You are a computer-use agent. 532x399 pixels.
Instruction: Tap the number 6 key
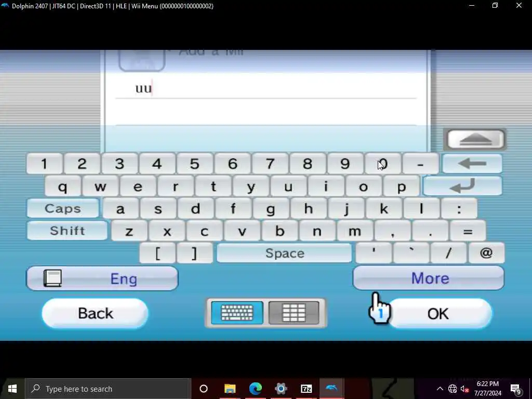(x=232, y=164)
